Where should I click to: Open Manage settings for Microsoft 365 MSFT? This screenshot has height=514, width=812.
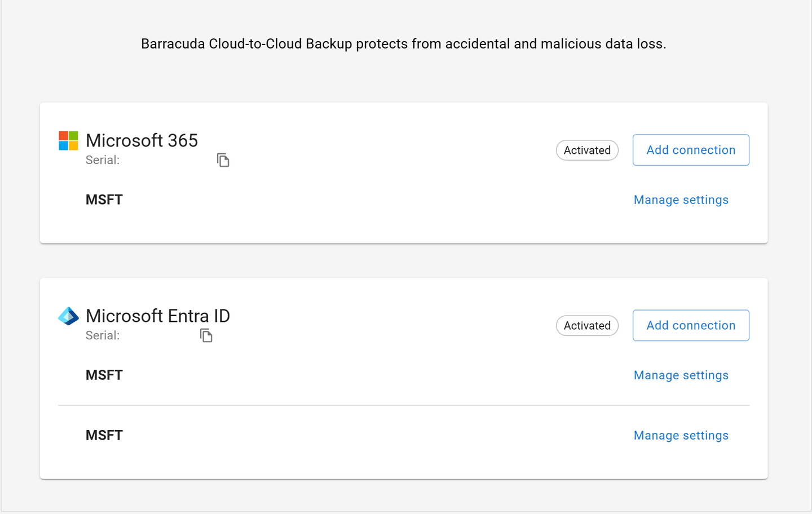click(681, 200)
